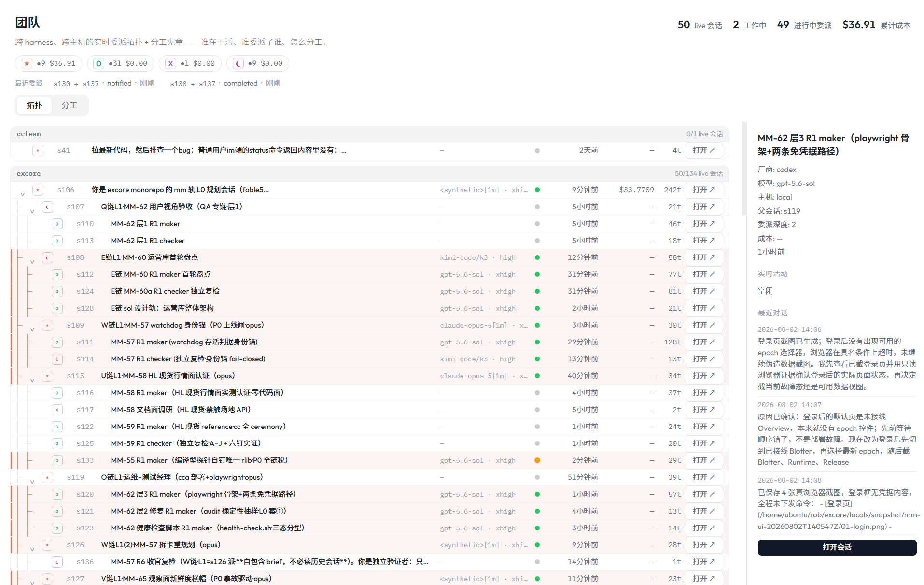This screenshot has height=585, width=924.
Task: Click orange status dot on s133 row
Action: 537,460
